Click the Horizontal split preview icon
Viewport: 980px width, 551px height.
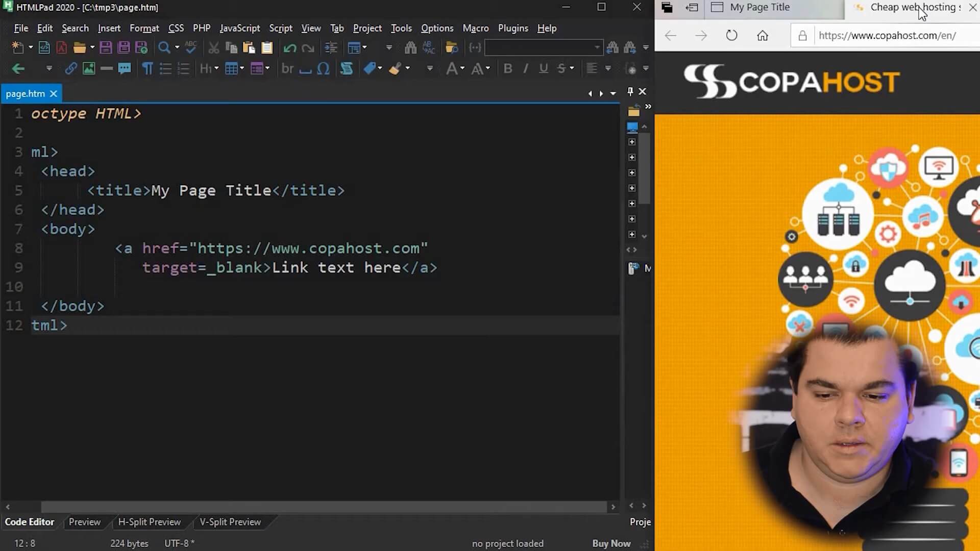click(x=150, y=522)
